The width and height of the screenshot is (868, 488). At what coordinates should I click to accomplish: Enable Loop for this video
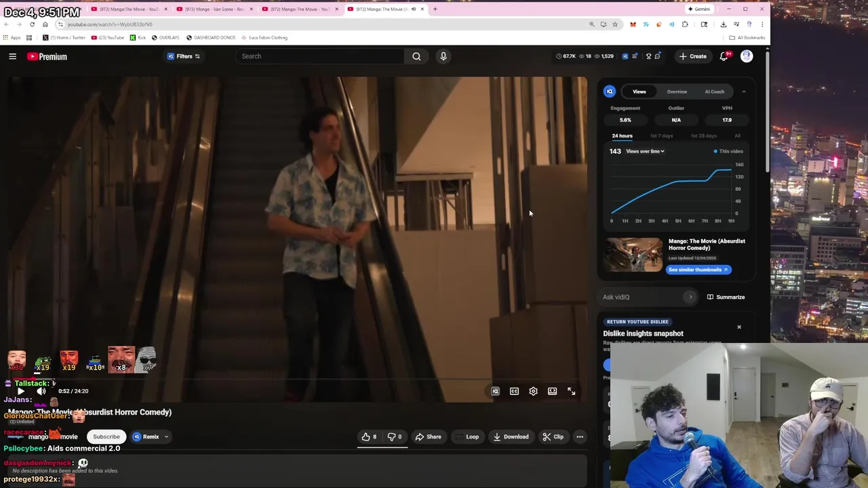tap(468, 436)
